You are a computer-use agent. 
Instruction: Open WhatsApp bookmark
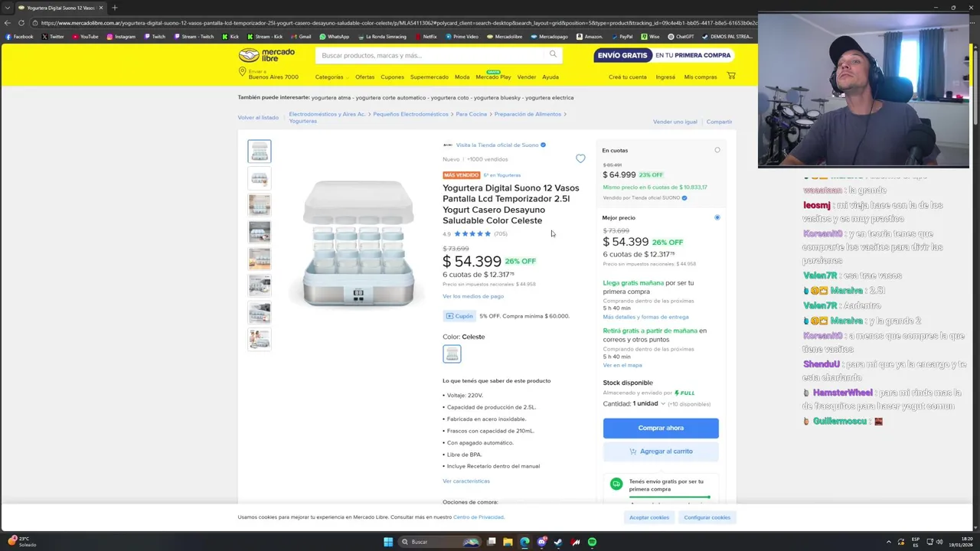point(334,36)
